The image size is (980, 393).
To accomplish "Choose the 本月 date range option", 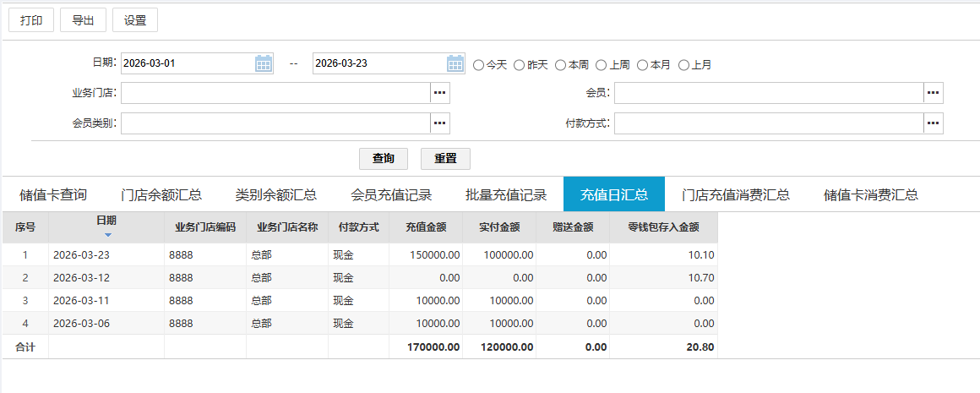I will click(x=643, y=65).
